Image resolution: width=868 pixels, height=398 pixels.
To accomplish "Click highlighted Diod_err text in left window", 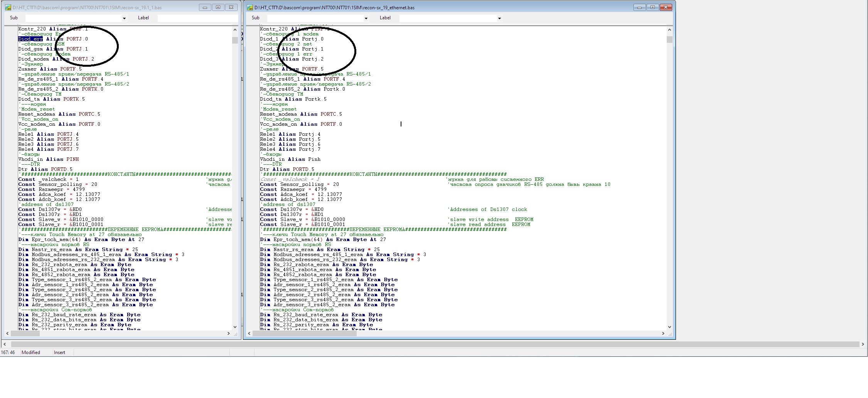I will [30, 39].
